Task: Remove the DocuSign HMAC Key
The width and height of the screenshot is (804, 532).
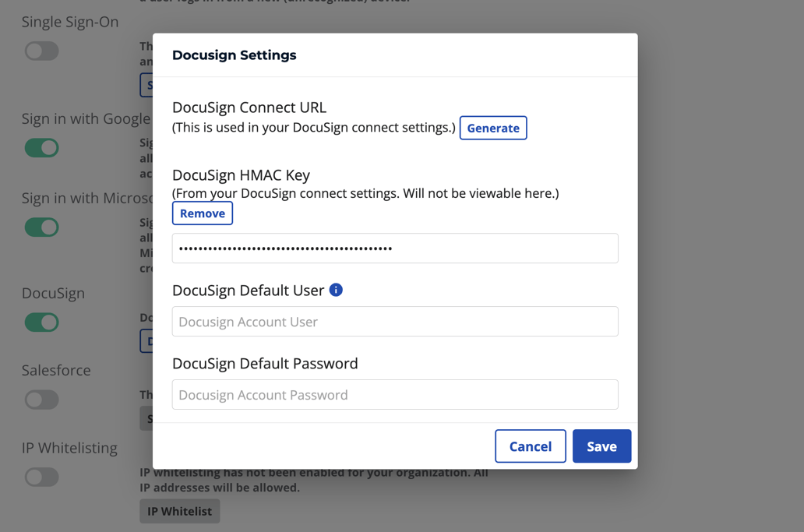Action: pyautogui.click(x=202, y=213)
